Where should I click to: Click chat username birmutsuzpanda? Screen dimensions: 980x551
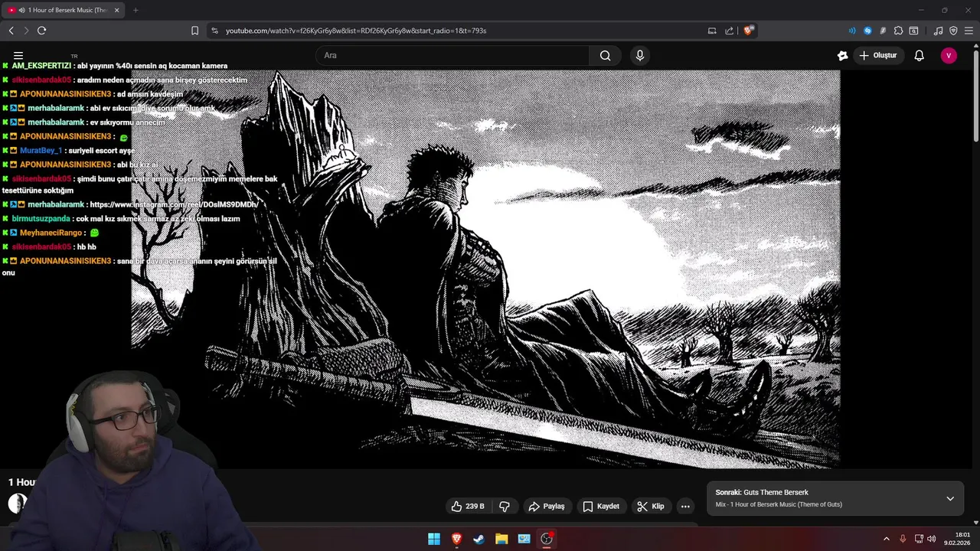[x=41, y=219]
